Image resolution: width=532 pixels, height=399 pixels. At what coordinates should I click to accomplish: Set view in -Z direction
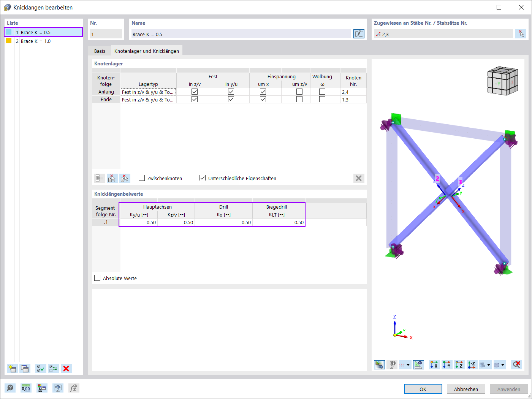[x=472, y=365]
